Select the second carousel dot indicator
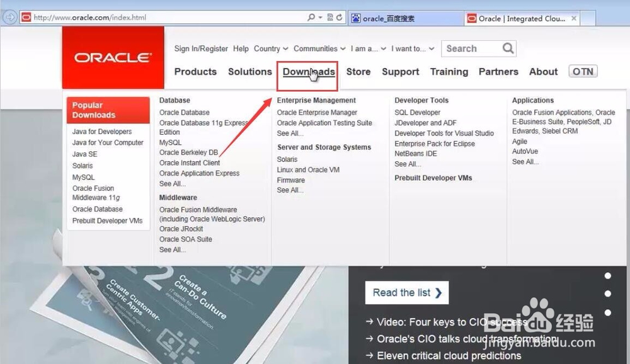The height and width of the screenshot is (364, 630). pos(607,294)
